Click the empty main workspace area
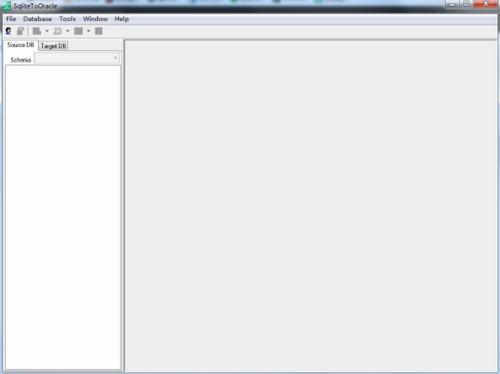The height and width of the screenshot is (374, 500). click(311, 206)
